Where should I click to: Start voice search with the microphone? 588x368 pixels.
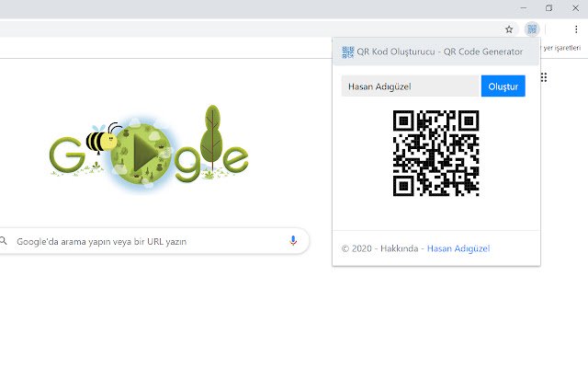pyautogui.click(x=293, y=241)
